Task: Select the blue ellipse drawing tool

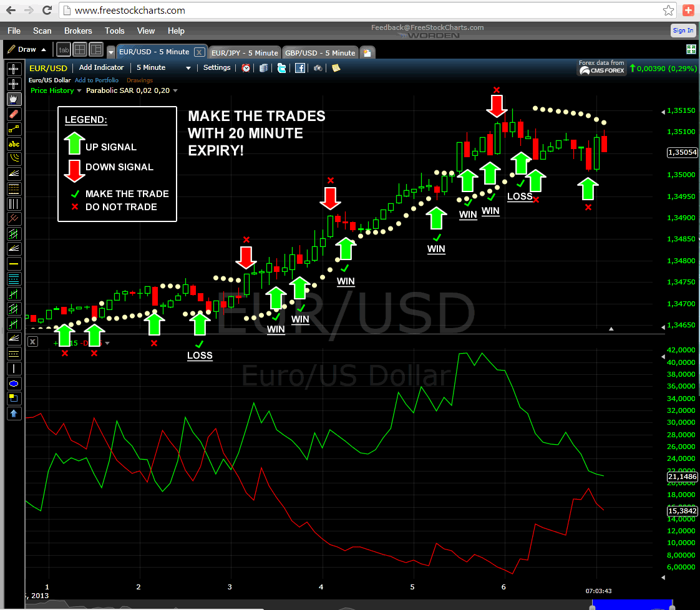Action: click(14, 384)
